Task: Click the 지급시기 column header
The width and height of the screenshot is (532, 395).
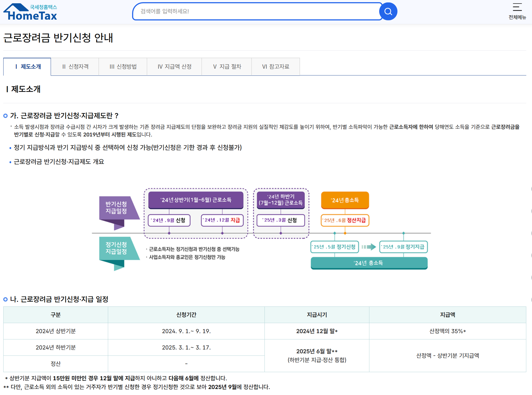Action: [317, 315]
